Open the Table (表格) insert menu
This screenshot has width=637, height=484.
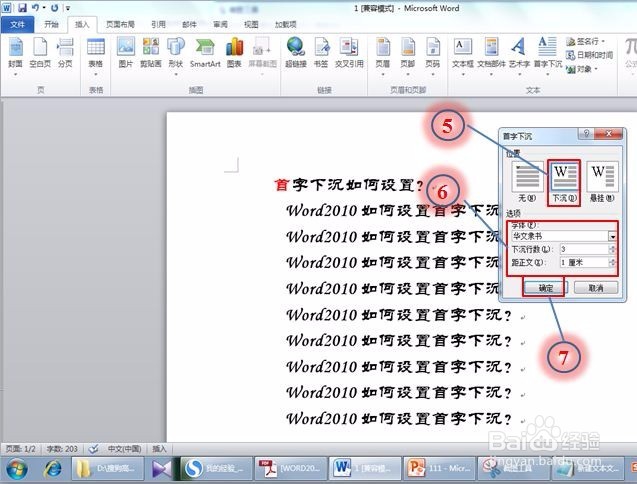96,56
